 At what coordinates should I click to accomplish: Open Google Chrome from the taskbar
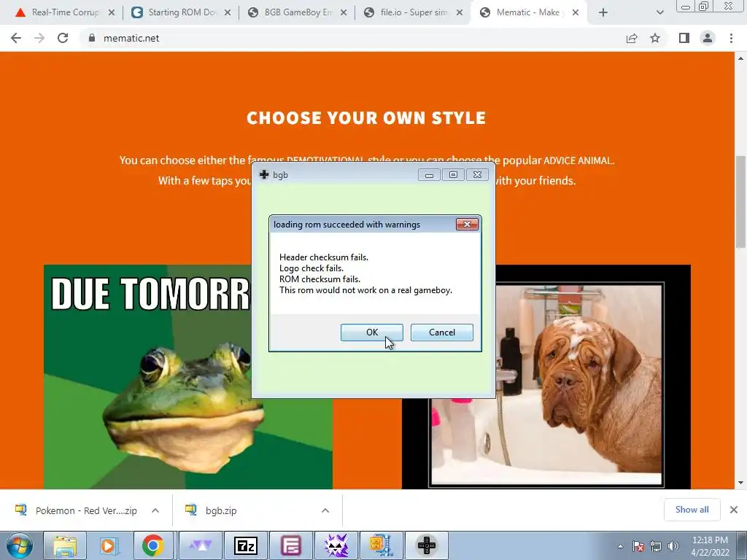(153, 545)
